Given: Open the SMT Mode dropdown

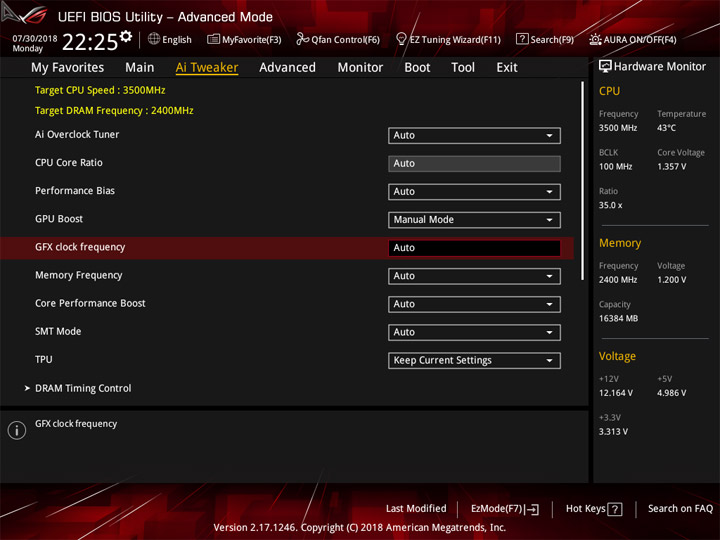Looking at the screenshot, I should click(474, 332).
